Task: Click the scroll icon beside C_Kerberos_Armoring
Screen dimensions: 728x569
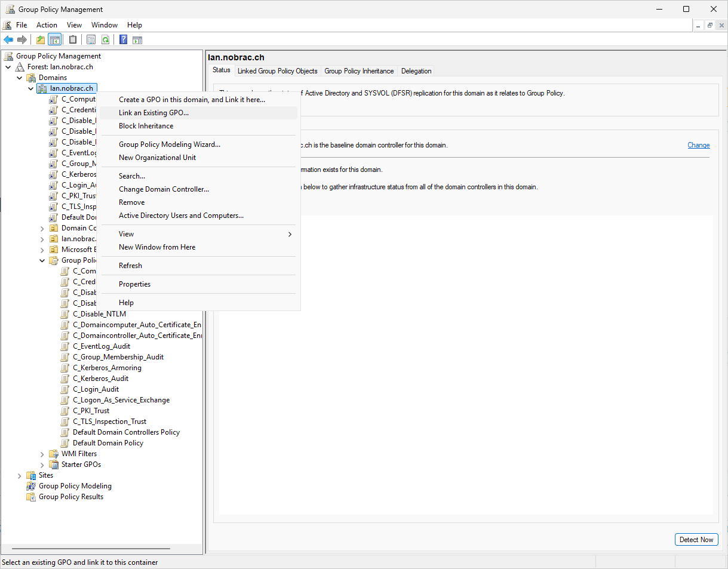Action: (65, 368)
